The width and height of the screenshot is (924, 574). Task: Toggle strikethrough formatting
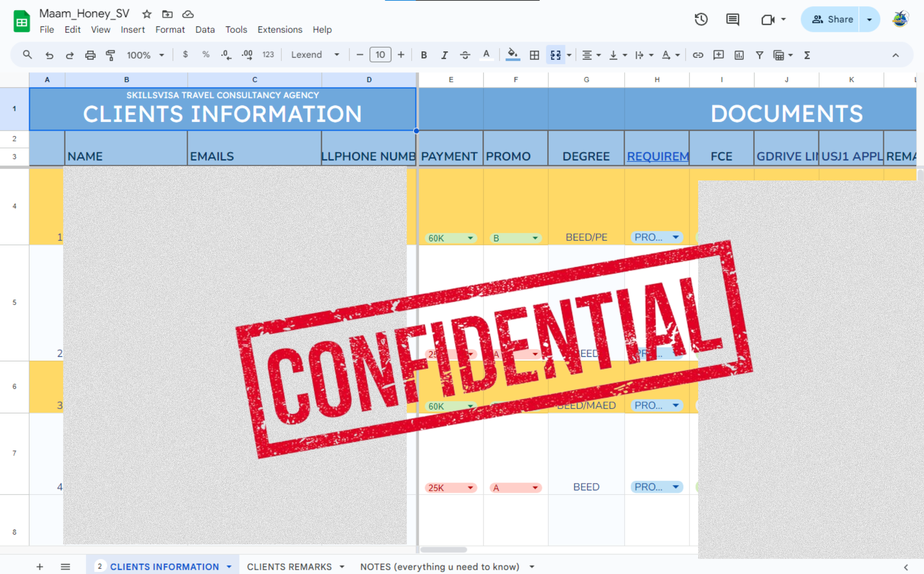[465, 55]
